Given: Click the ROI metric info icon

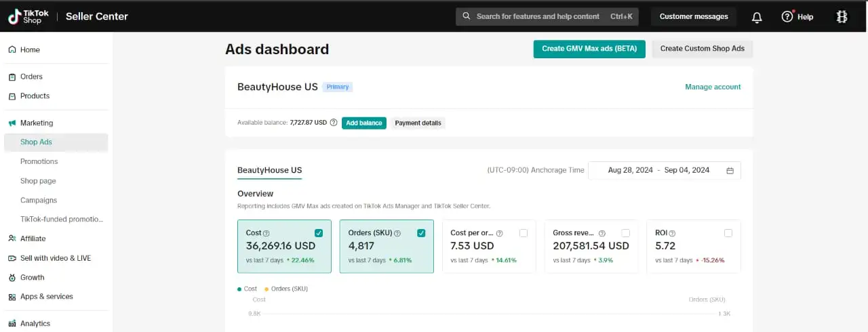Looking at the screenshot, I should pos(673,233).
